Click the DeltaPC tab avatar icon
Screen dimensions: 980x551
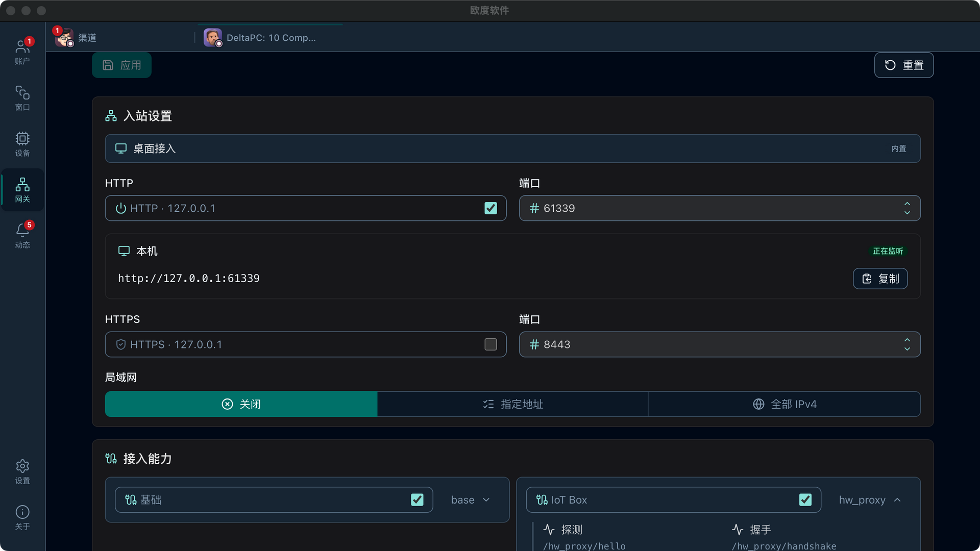[x=212, y=38]
